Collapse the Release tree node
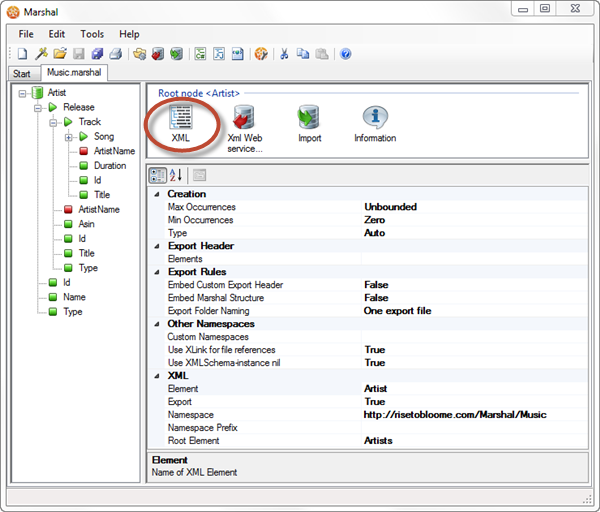The width and height of the screenshot is (600, 512). pos(38,108)
